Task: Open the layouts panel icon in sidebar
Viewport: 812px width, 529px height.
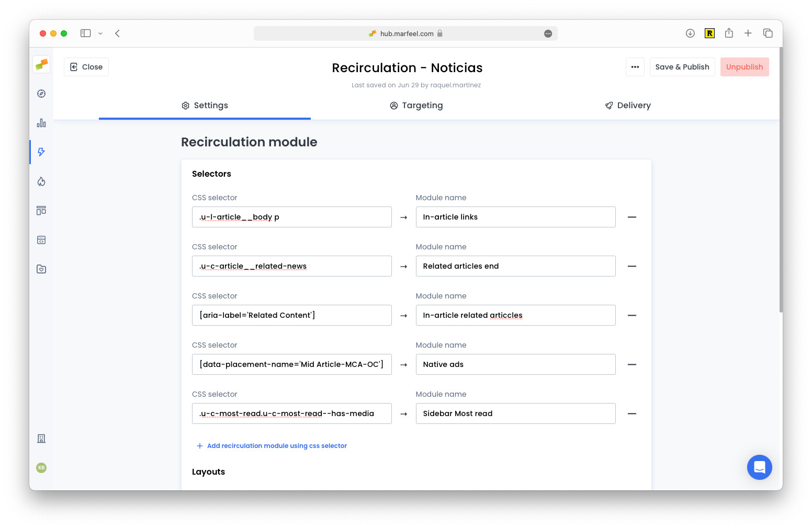Action: [41, 210]
